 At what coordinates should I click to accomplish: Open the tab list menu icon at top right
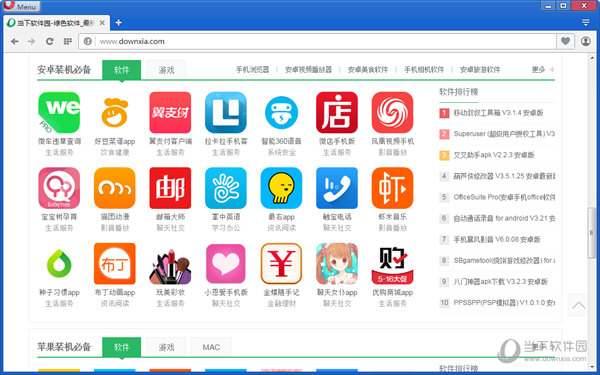[x=585, y=23]
